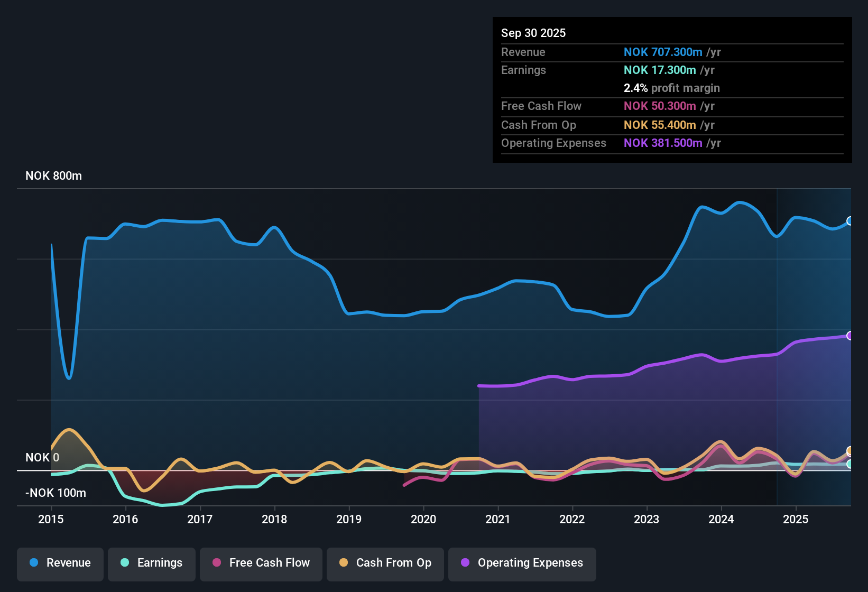Image resolution: width=868 pixels, height=592 pixels.
Task: Click the 2020 label on the timeline axis
Action: point(423,520)
